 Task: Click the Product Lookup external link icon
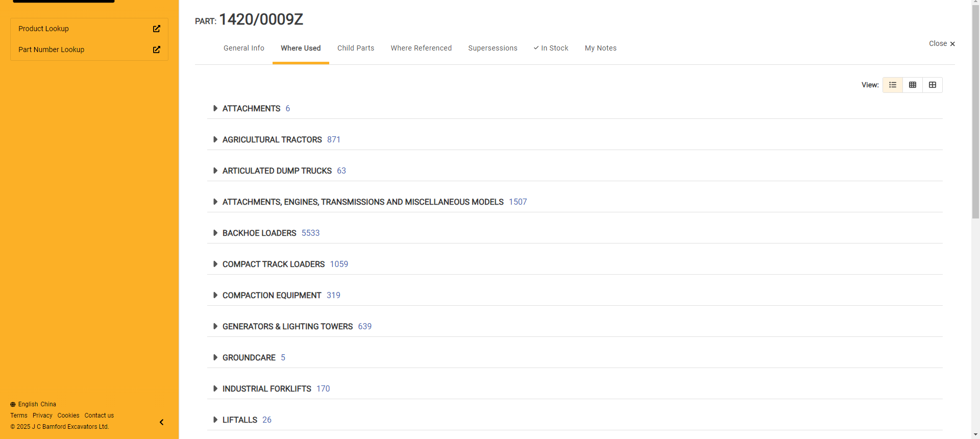tap(157, 29)
